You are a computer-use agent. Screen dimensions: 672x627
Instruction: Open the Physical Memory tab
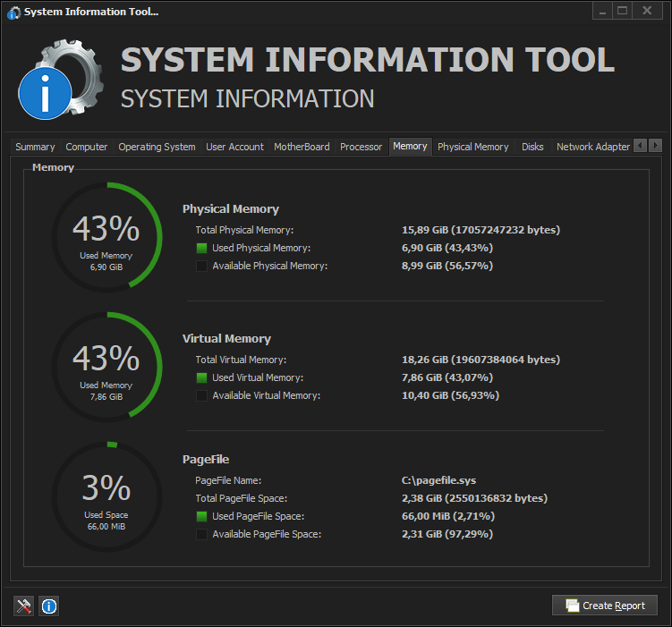coord(473,147)
